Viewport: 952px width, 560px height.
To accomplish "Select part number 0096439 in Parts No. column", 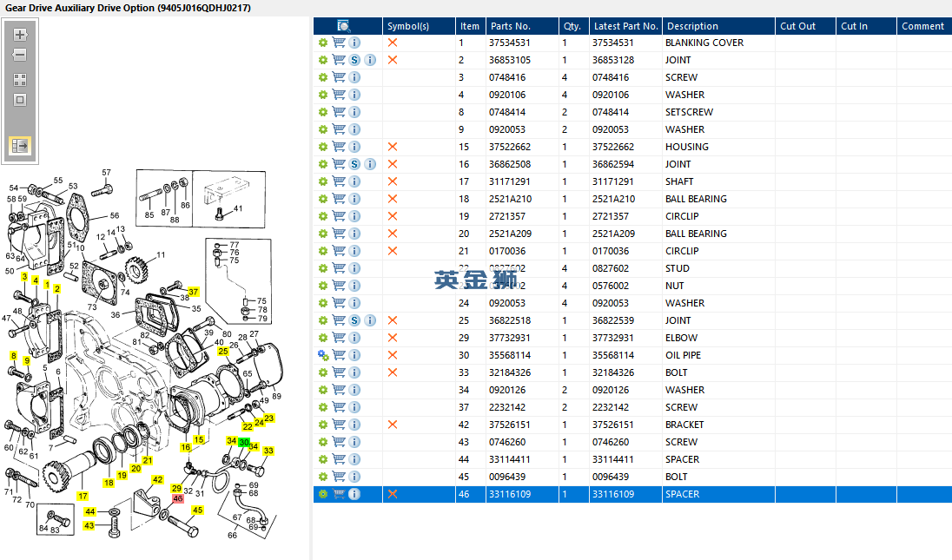I will coord(507,477).
